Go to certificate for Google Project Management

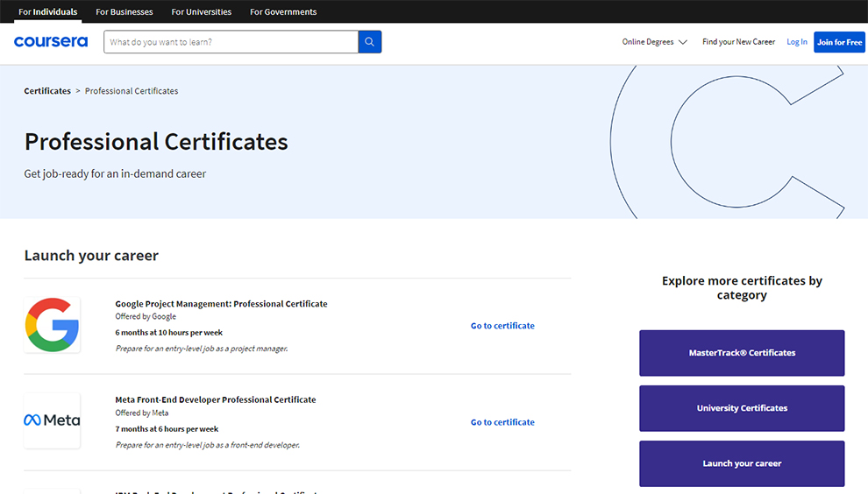[x=502, y=326]
